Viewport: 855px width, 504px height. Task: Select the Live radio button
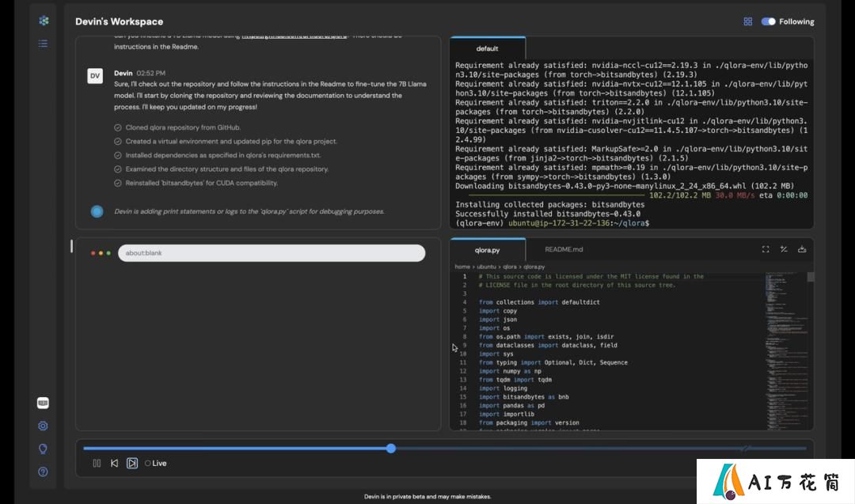pyautogui.click(x=148, y=463)
